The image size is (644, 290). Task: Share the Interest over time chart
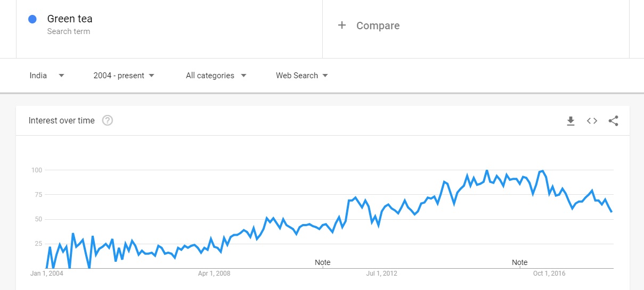tap(613, 121)
